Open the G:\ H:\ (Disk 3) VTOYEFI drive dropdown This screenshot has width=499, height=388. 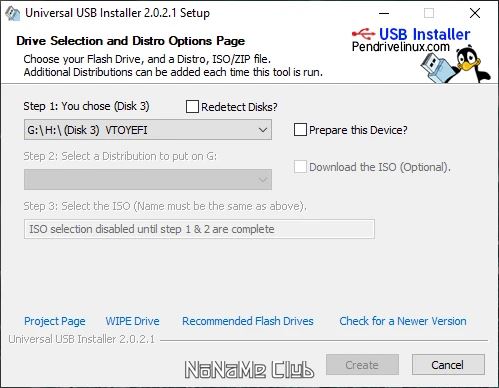(148, 130)
